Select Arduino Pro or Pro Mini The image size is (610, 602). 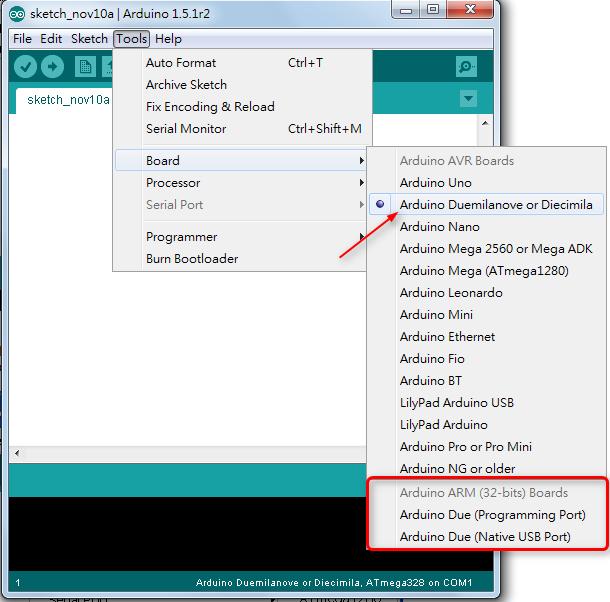coord(486,446)
